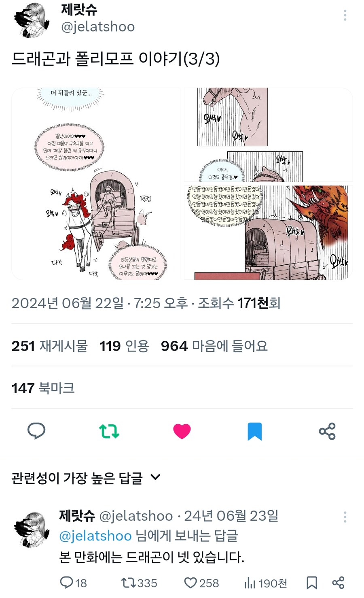The image size is (364, 598).
Task: Expand the 관련성이 가장 높은 답글 sort dropdown
Action: click(86, 478)
